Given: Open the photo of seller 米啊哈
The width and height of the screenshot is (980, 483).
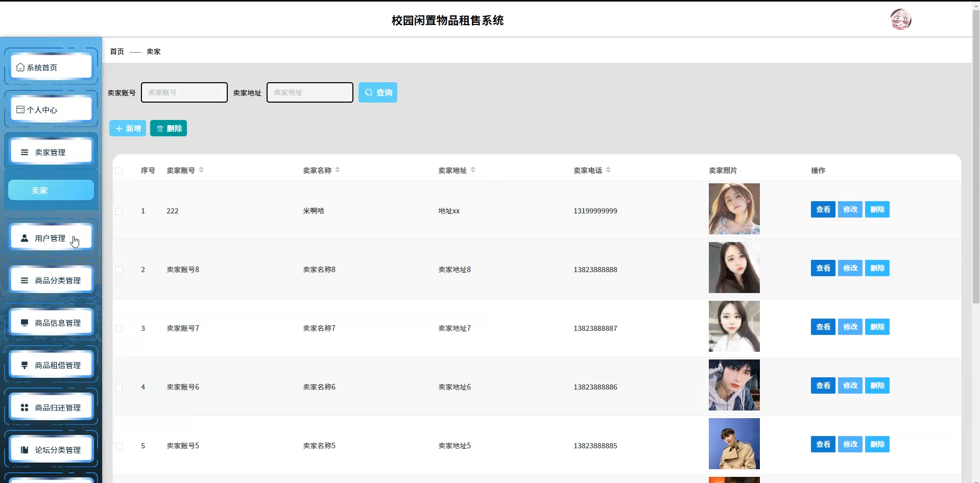Looking at the screenshot, I should (734, 209).
